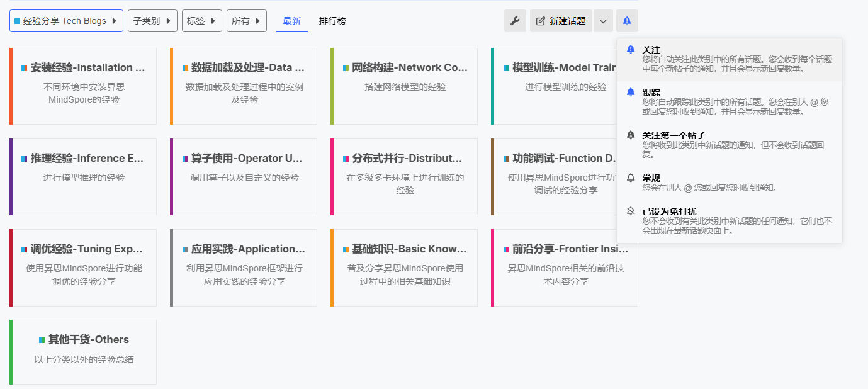
Task: Switch to the 最新 tab
Action: point(291,21)
